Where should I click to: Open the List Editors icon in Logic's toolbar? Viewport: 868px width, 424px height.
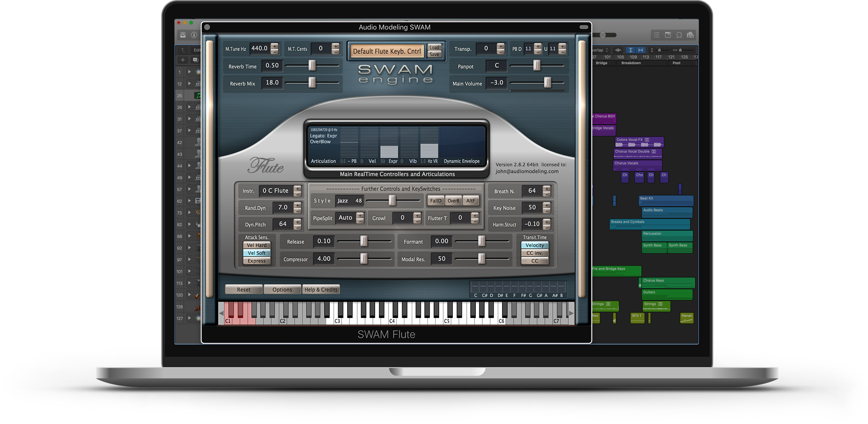point(656,35)
